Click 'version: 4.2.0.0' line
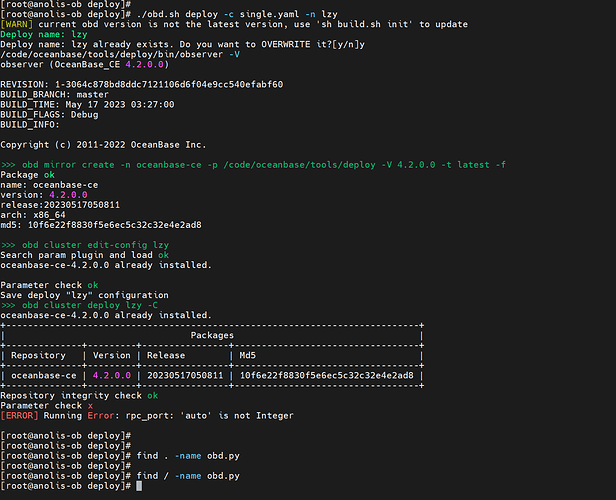Image resolution: width=616 pixels, height=500 pixels. pyautogui.click(x=44, y=195)
